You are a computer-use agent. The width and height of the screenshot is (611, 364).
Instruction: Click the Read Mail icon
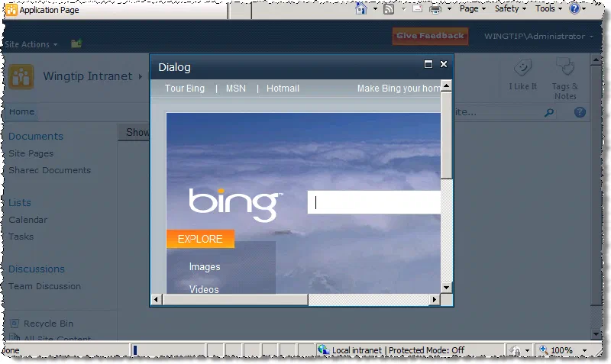coord(417,8)
